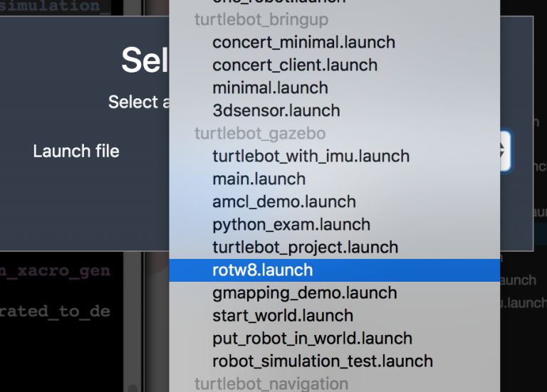The width and height of the screenshot is (547, 392).
Task: Click the highlighted rotw8.launch item
Action: click(x=334, y=270)
